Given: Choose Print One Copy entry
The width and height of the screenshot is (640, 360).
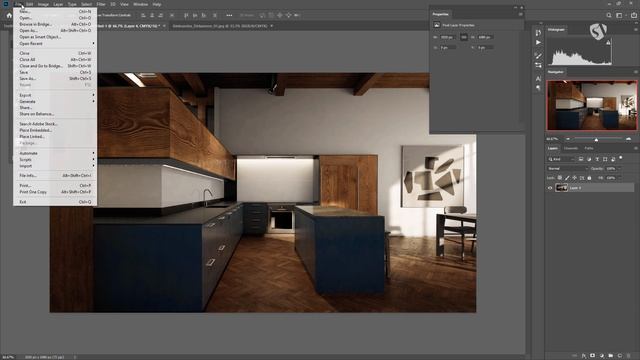Looking at the screenshot, I should point(56,192).
